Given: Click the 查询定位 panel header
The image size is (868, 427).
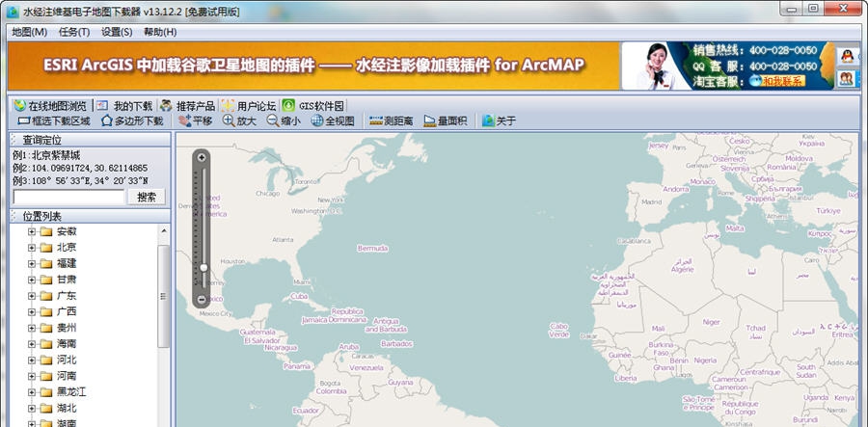Looking at the screenshot, I should click(89, 140).
